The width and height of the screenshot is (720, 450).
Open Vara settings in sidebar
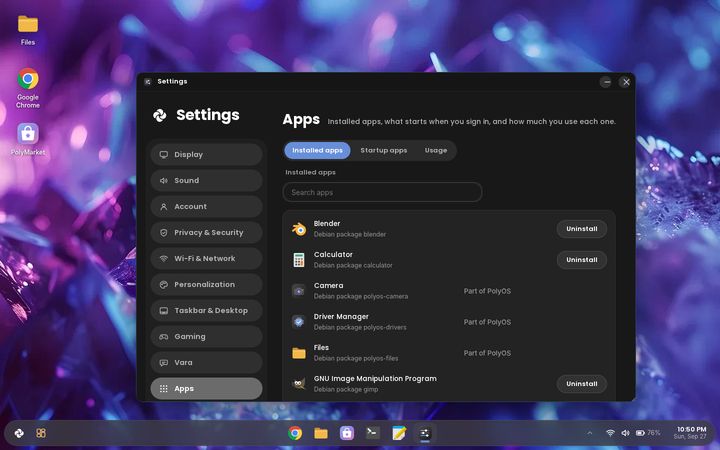pos(207,363)
